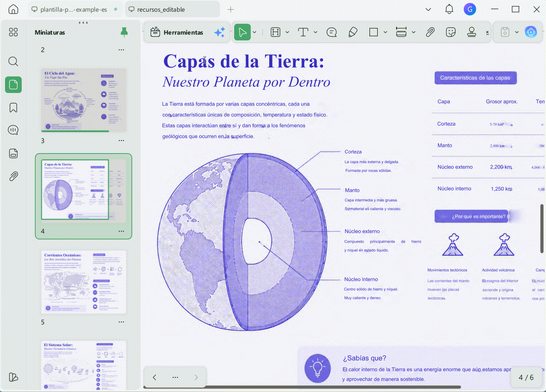Select Capas de la Tierra page thumbnail
Screen dimensions: 546x392
point(83,191)
